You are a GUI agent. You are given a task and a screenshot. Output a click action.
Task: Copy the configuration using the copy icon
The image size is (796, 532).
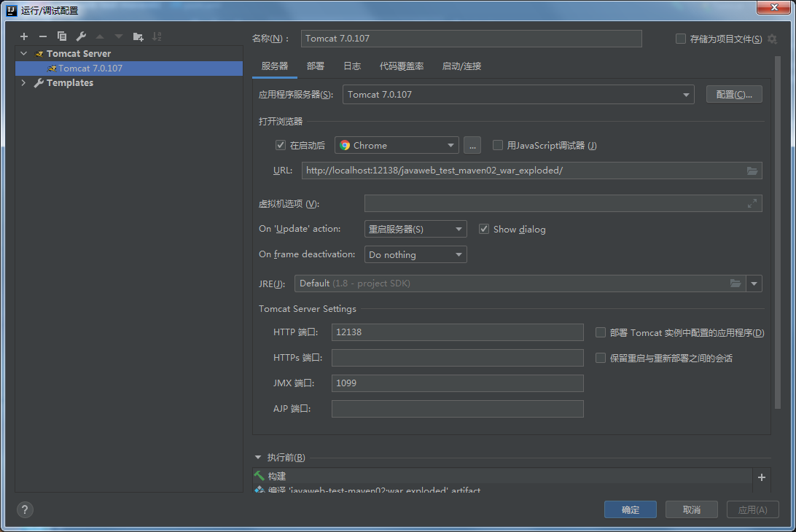62,36
